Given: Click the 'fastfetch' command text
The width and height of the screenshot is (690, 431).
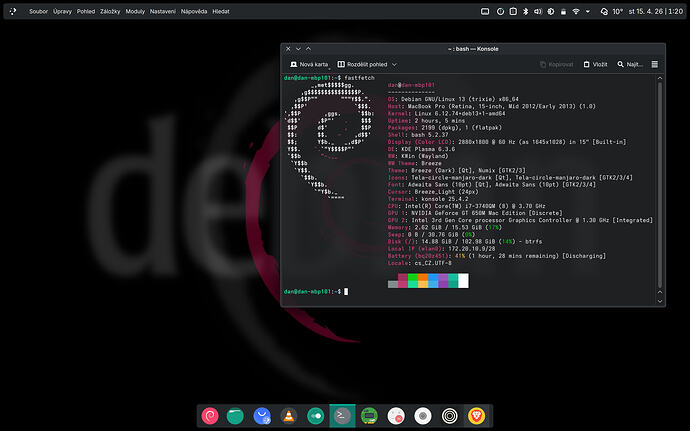Looking at the screenshot, I should (x=360, y=78).
